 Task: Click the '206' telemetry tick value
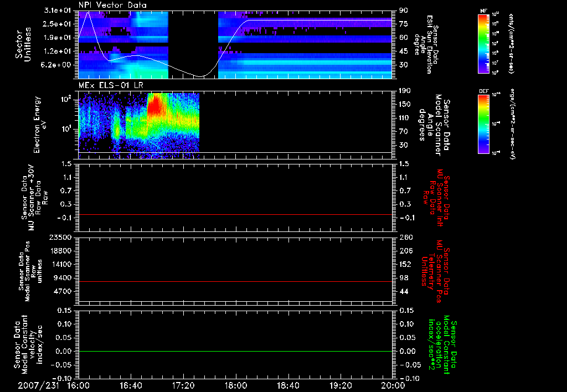[405, 251]
